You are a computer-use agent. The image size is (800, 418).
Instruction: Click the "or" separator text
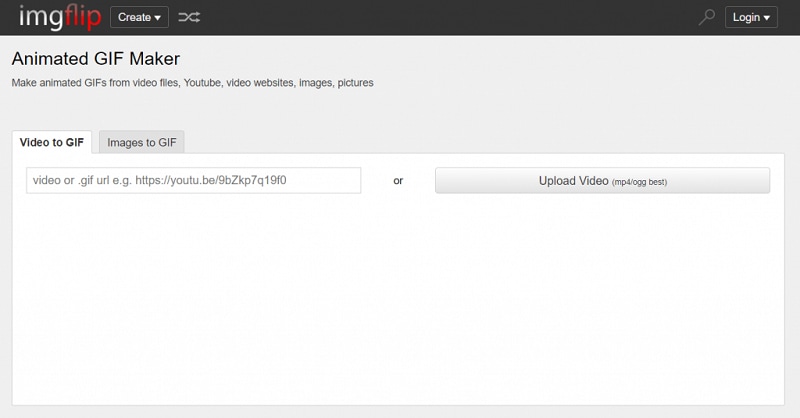click(x=398, y=181)
